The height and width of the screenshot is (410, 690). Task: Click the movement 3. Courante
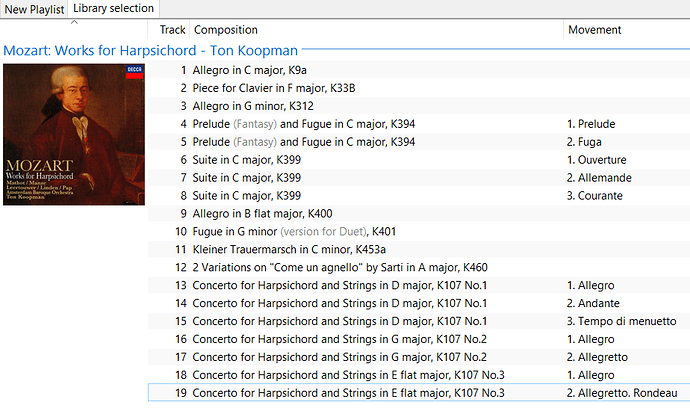[595, 196]
